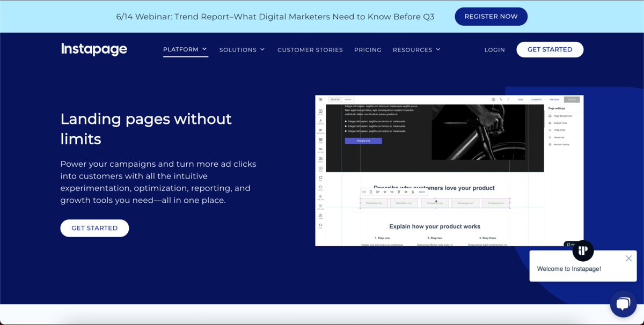Click the Instapage logo in the header
This screenshot has width=644, height=325.
pyautogui.click(x=94, y=49)
